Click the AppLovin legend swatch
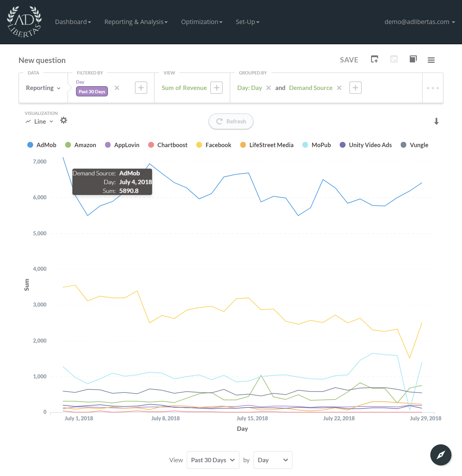 [x=108, y=145]
